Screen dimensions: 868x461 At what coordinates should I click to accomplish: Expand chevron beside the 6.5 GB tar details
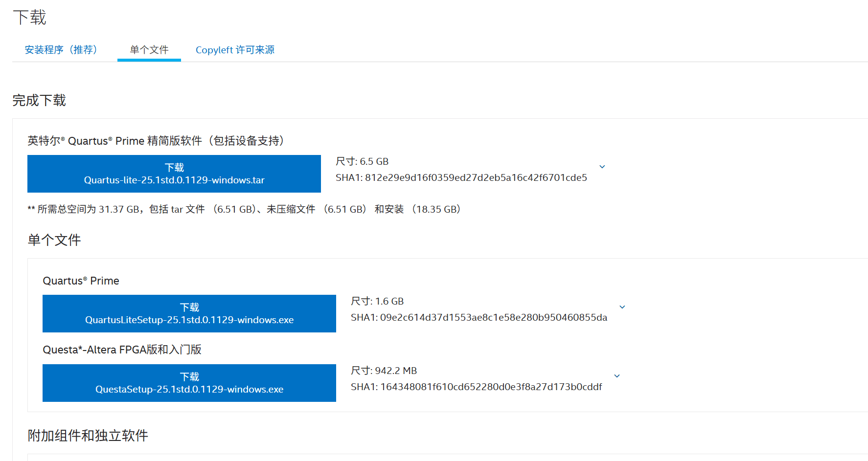point(602,167)
